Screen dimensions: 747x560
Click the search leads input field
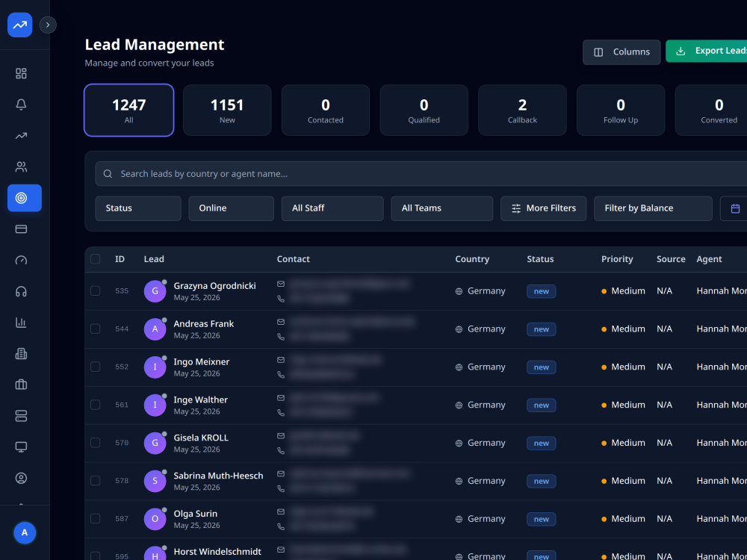[421, 174]
